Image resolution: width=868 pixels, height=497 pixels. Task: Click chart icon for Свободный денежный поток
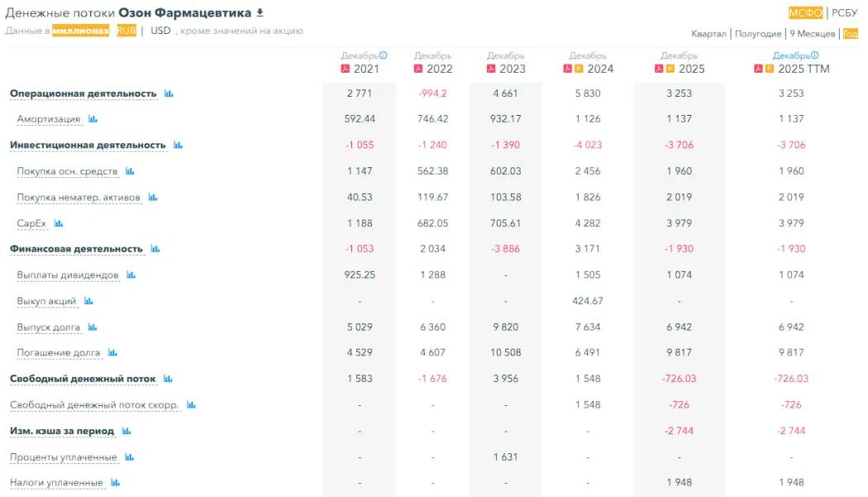click(168, 379)
